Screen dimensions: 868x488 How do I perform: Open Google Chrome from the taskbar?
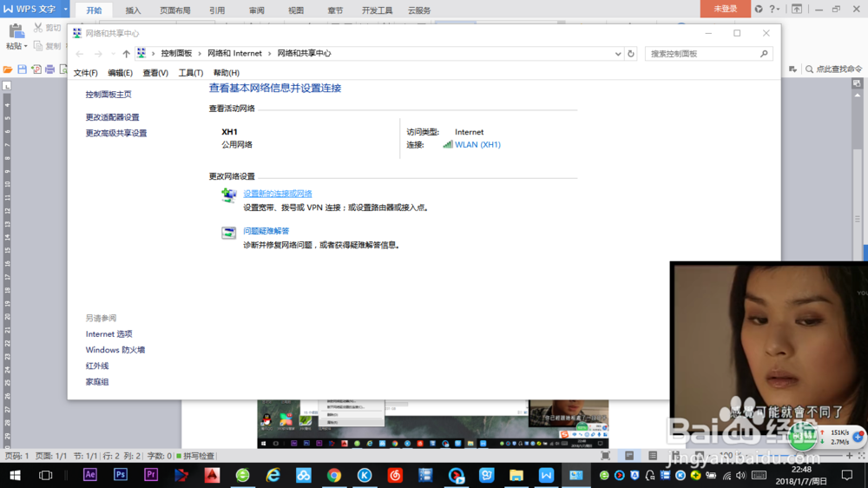[x=334, y=475]
